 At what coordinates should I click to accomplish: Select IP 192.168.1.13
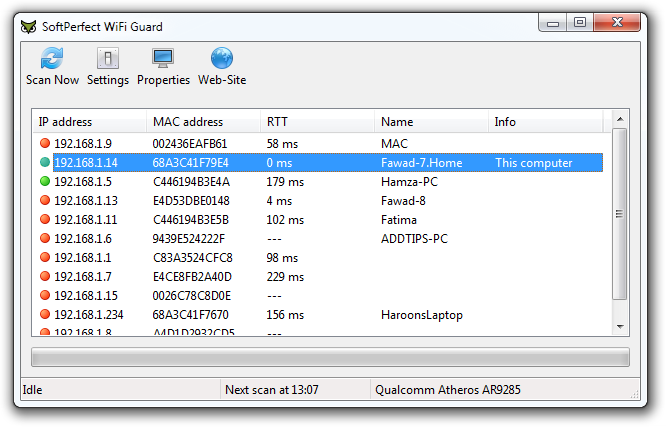pos(86,201)
